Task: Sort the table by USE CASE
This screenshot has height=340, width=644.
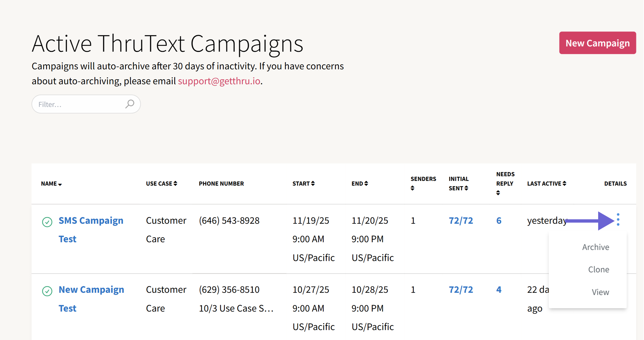Action: point(176,183)
